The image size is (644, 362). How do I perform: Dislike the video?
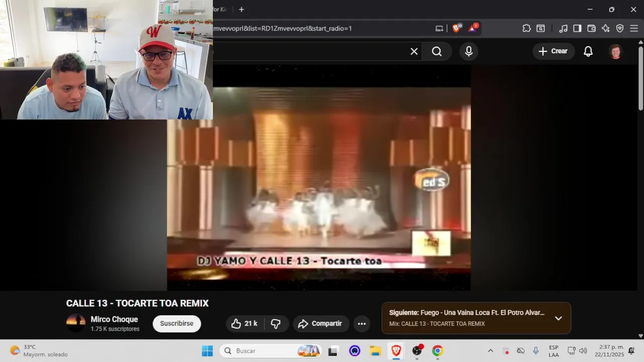click(x=276, y=323)
